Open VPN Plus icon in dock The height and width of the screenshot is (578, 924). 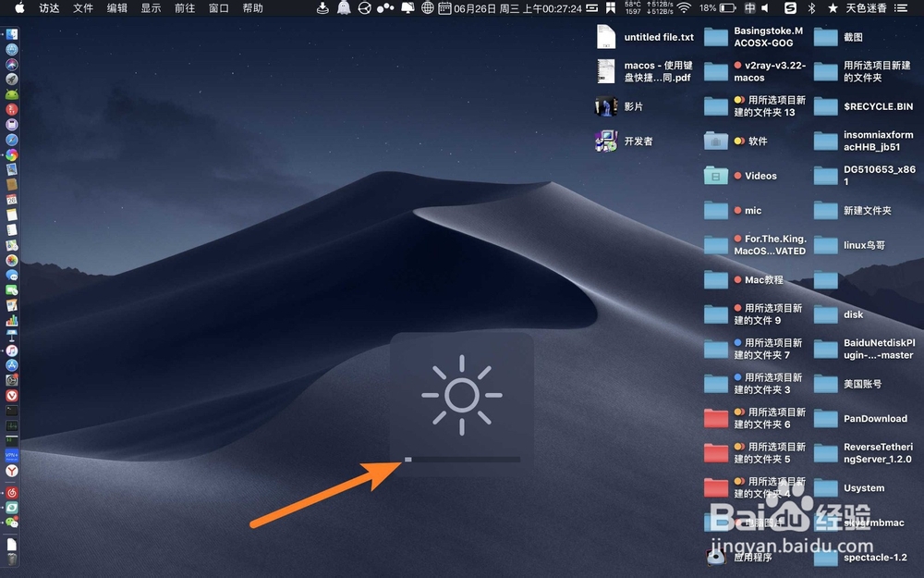tap(12, 455)
